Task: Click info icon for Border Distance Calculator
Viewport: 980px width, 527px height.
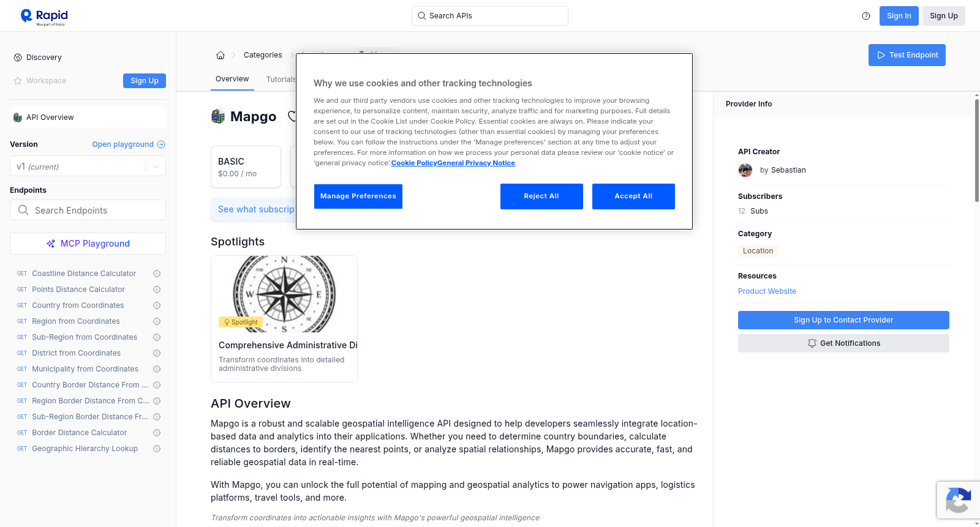Action: 157,433
